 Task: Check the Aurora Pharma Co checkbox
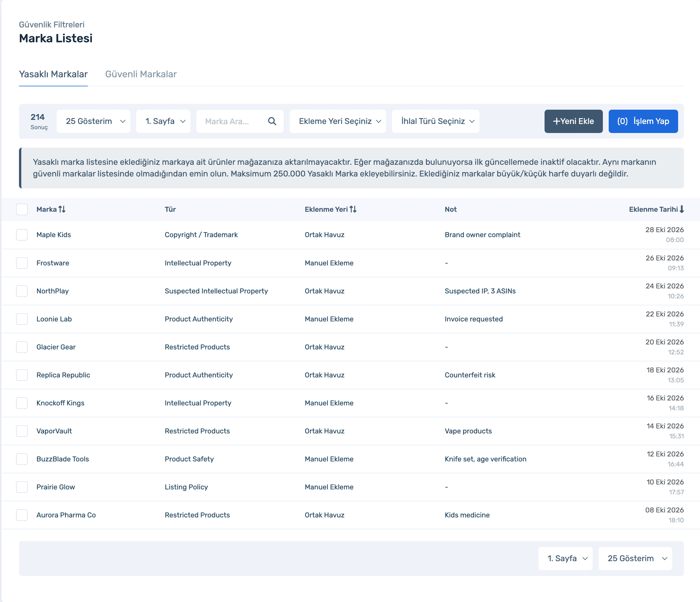pyautogui.click(x=22, y=515)
